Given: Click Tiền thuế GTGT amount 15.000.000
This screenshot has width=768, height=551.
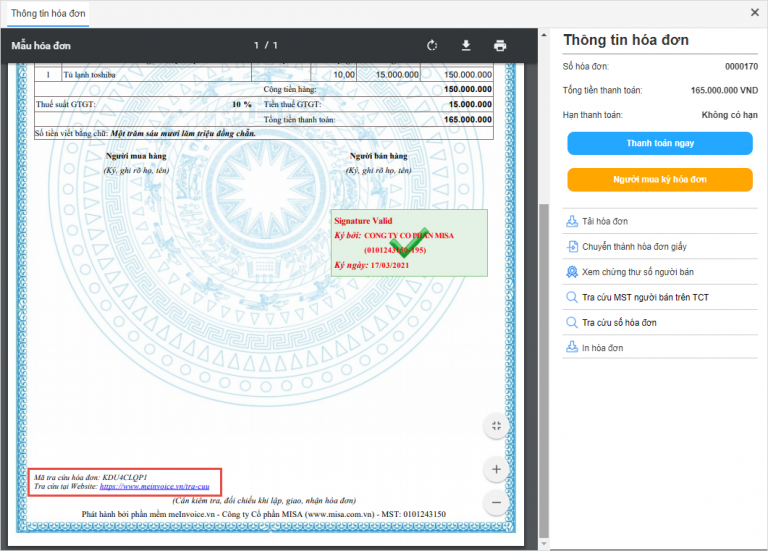Looking at the screenshot, I should (470, 104).
